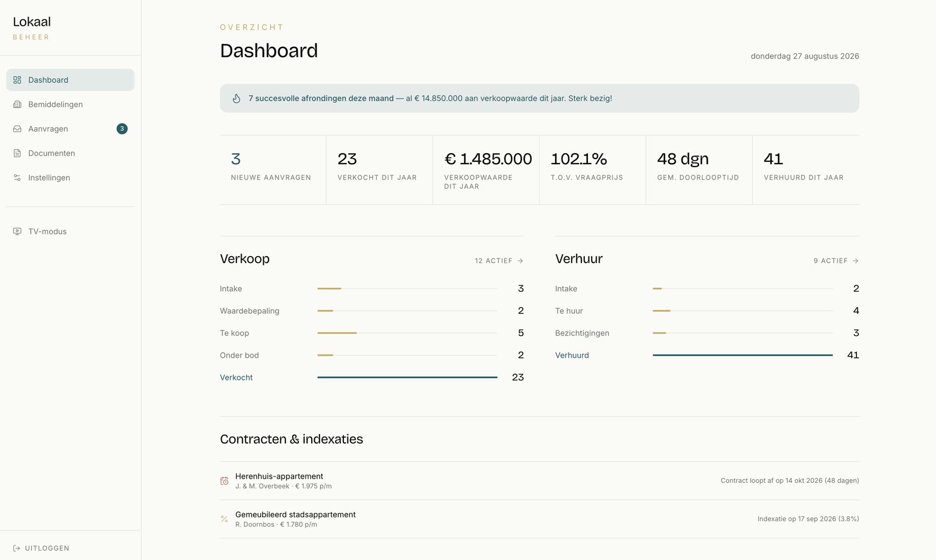Click the € 1.485.000 verkoopwaarde card
This screenshot has height=560, width=936.
click(486, 170)
